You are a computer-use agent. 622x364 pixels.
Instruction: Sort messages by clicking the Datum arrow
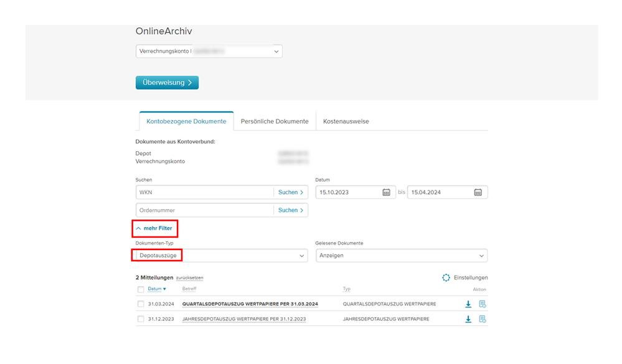pos(165,289)
